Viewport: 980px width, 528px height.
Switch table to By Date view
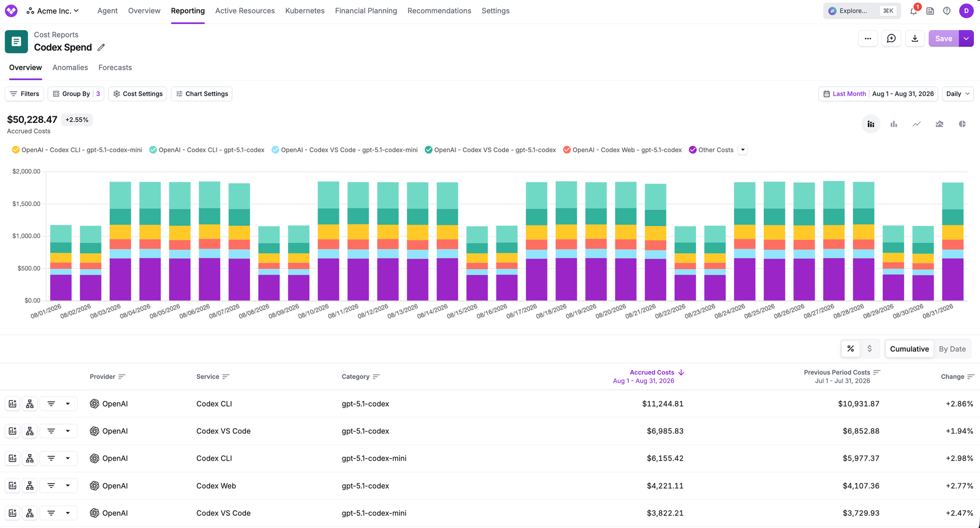click(952, 349)
